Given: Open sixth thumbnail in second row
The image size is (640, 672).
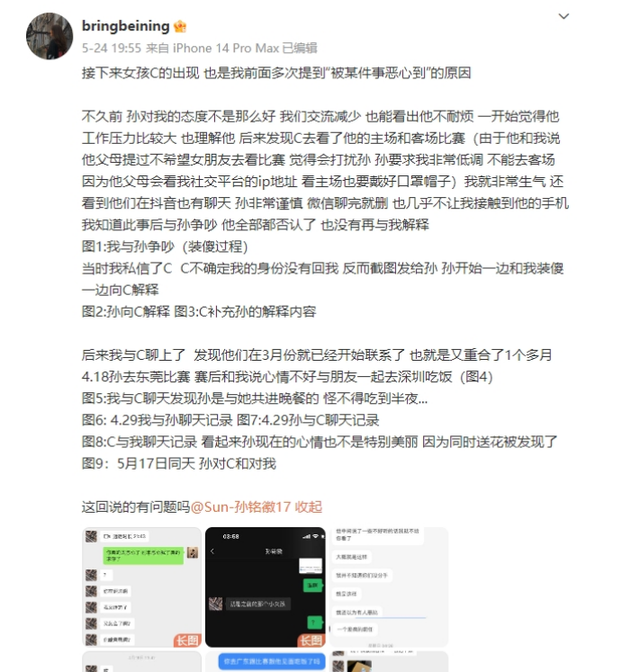Looking at the screenshot, I should pos(388,661).
